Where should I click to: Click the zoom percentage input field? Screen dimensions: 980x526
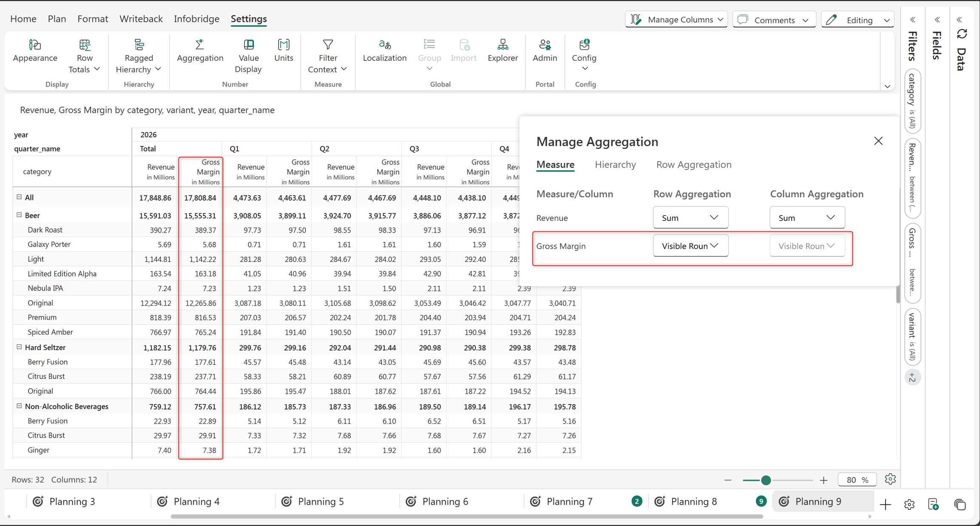tap(857, 480)
